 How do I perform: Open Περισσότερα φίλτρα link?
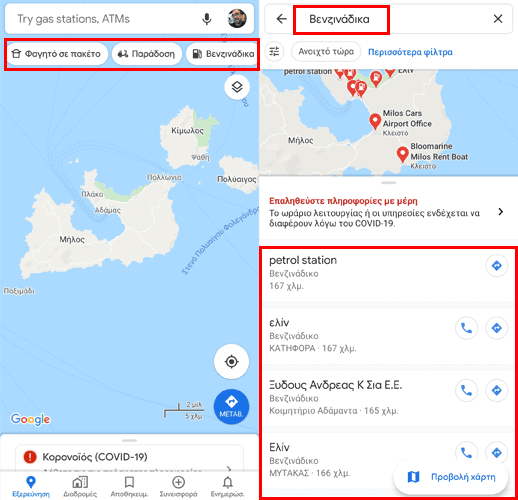pos(410,52)
